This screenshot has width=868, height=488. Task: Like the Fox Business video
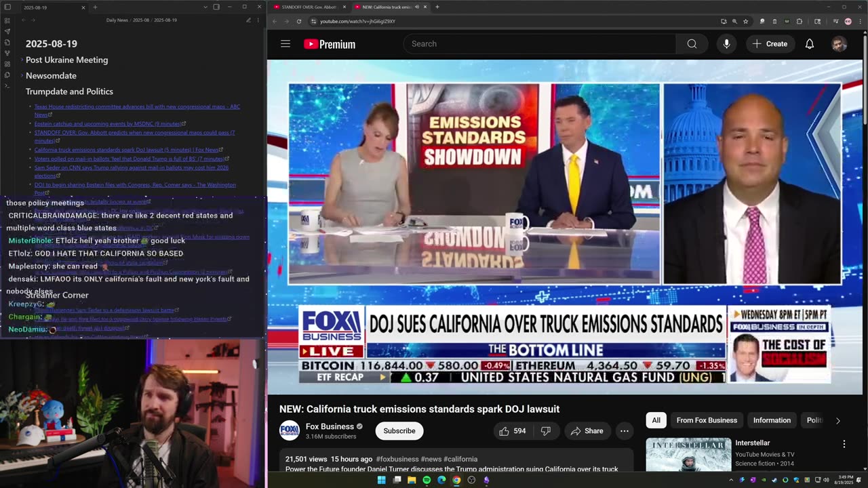click(x=513, y=431)
